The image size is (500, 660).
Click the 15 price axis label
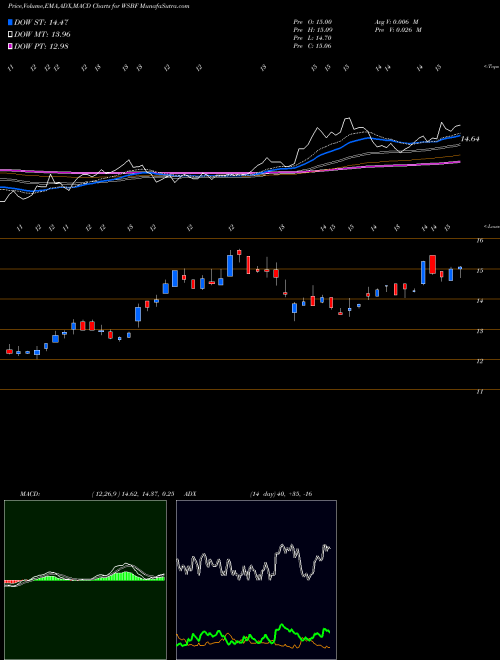coord(479,271)
